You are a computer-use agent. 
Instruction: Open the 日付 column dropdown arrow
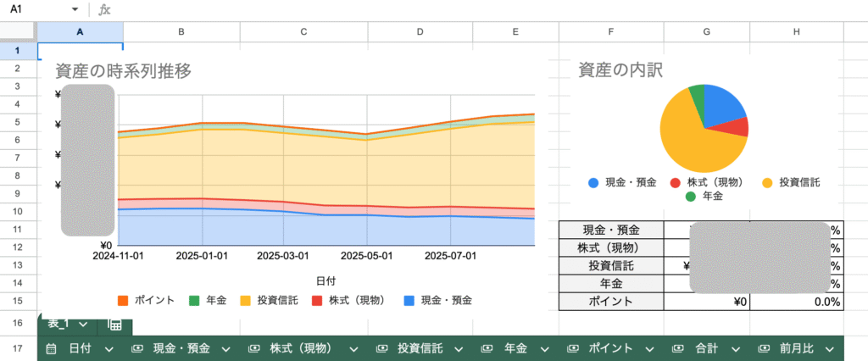click(108, 348)
